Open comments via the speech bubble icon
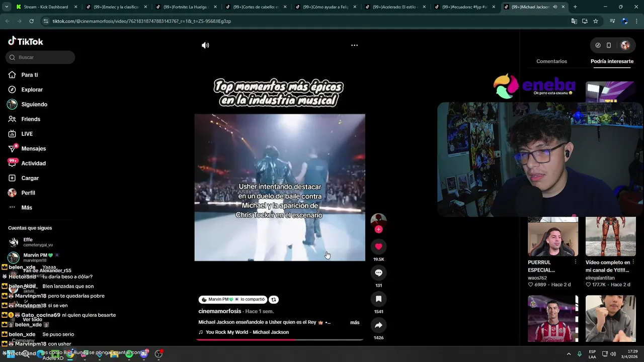644x362 pixels. coord(378,273)
